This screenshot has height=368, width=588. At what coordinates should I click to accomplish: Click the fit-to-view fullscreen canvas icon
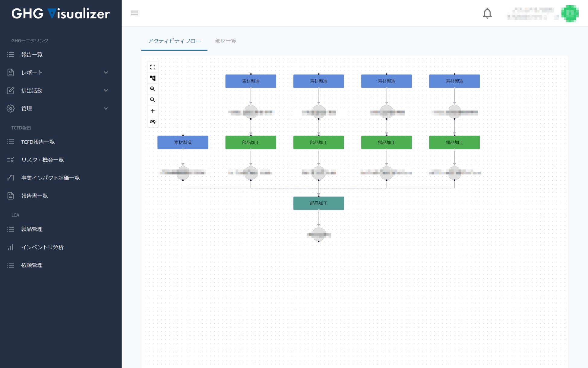tap(153, 67)
